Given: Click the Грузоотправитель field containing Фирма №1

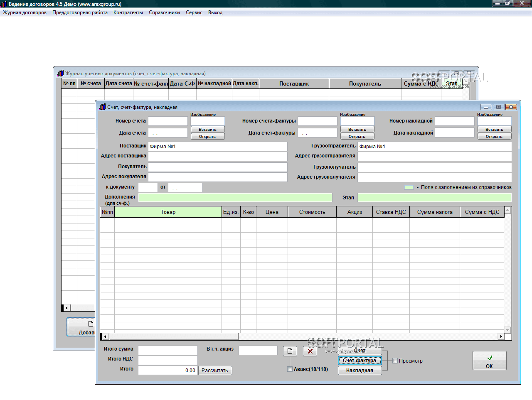Looking at the screenshot, I should pyautogui.click(x=435, y=146).
